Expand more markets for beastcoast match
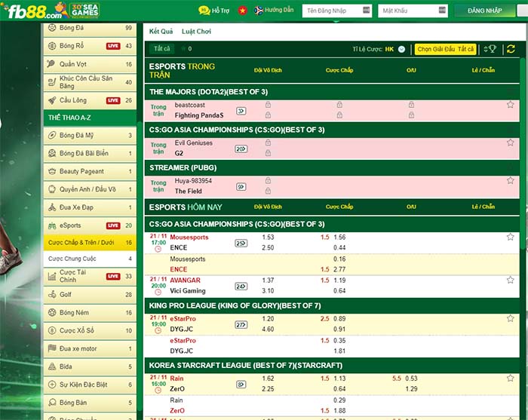Viewport: 528px width, 420px height. [x=241, y=111]
